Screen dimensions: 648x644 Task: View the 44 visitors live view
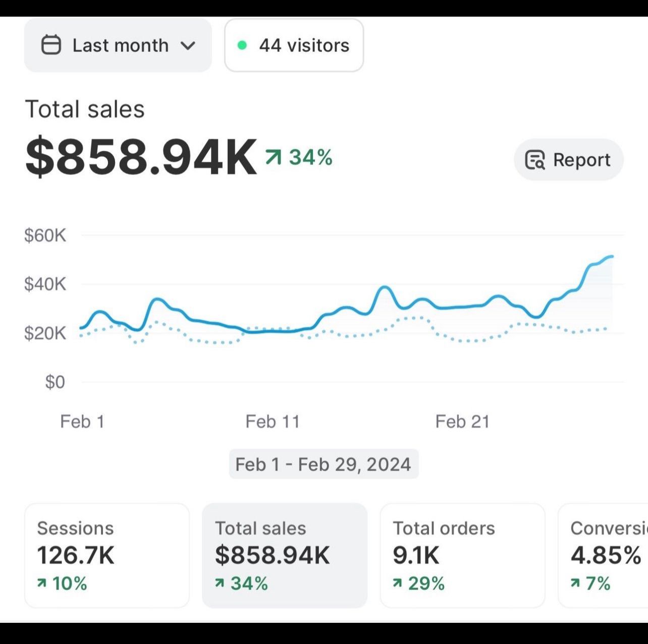click(x=294, y=45)
